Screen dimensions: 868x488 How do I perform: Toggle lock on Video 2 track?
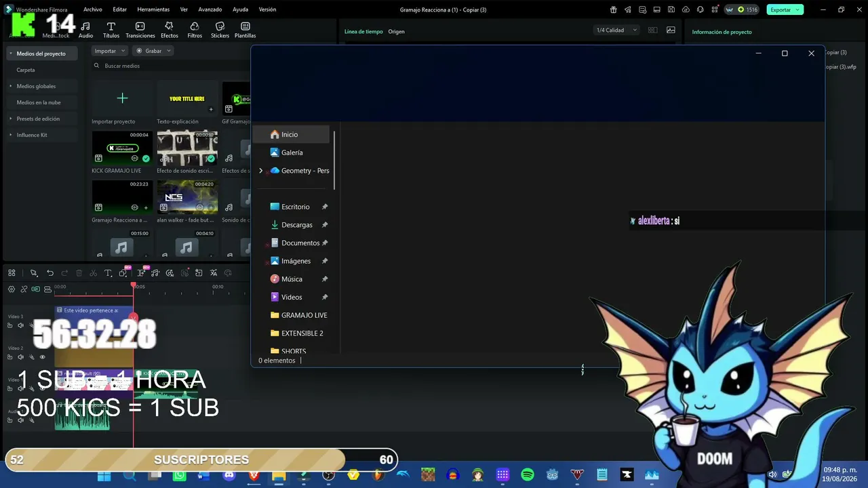point(9,357)
